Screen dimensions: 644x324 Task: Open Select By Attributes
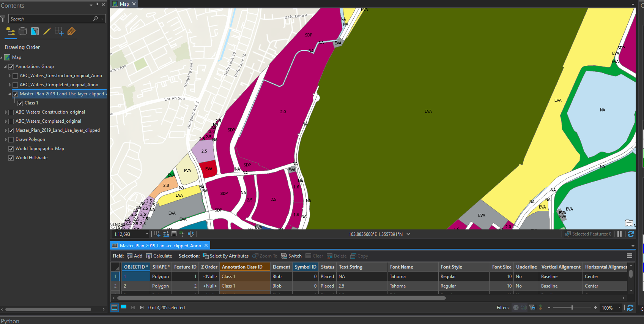pos(225,256)
